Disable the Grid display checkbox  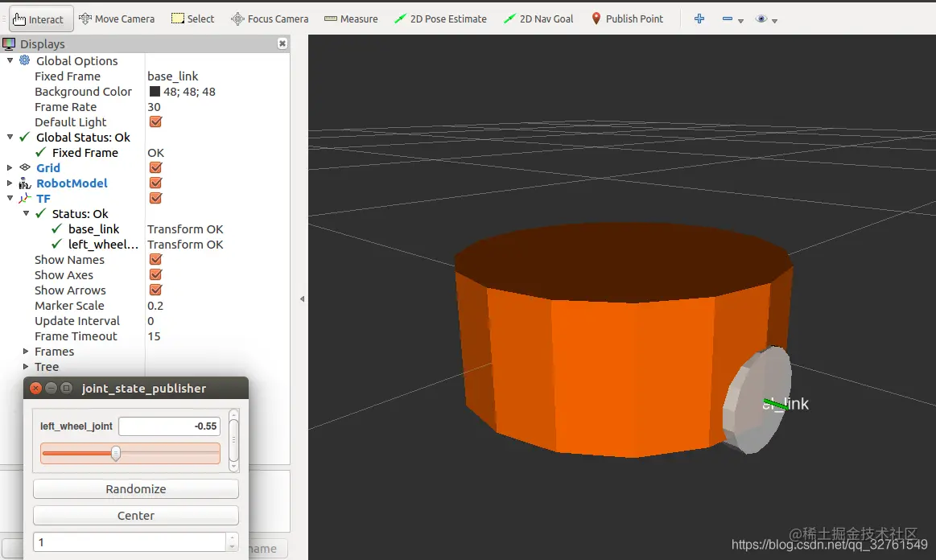click(156, 168)
